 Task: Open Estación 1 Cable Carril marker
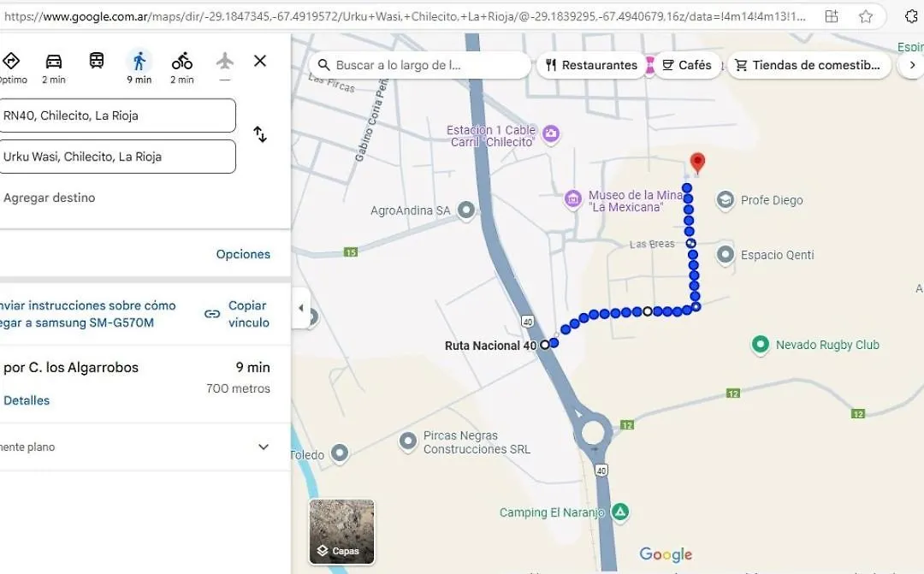tap(551, 133)
